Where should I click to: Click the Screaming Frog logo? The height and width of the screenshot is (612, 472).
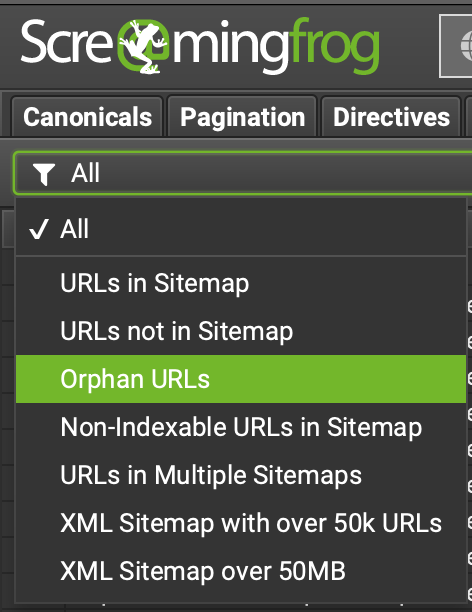(x=199, y=46)
